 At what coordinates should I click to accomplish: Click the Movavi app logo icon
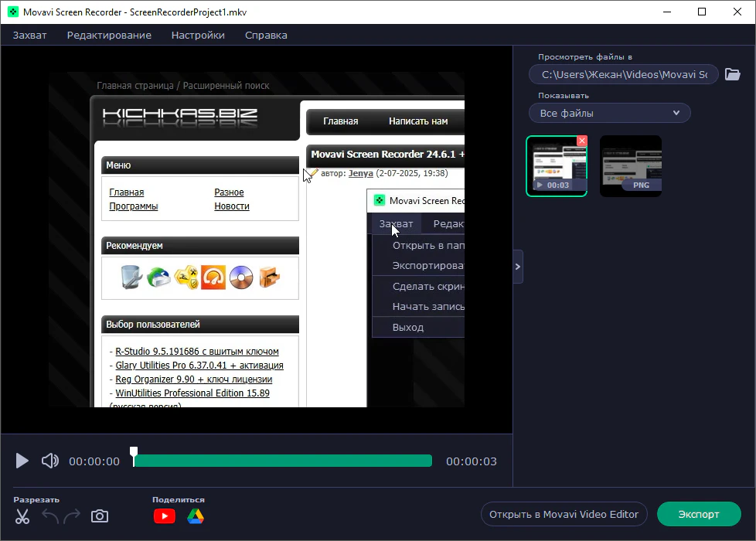pos(12,12)
